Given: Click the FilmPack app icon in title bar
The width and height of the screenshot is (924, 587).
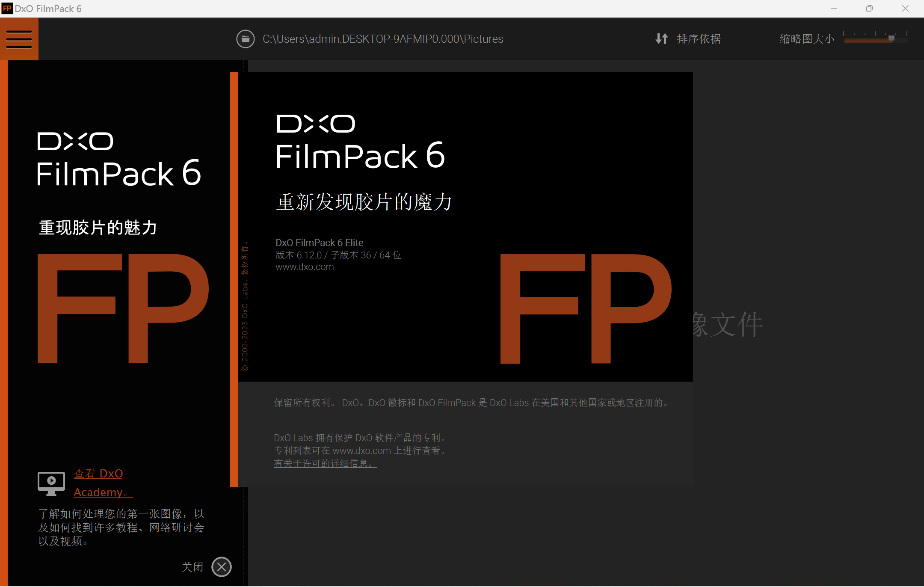Looking at the screenshot, I should point(7,9).
